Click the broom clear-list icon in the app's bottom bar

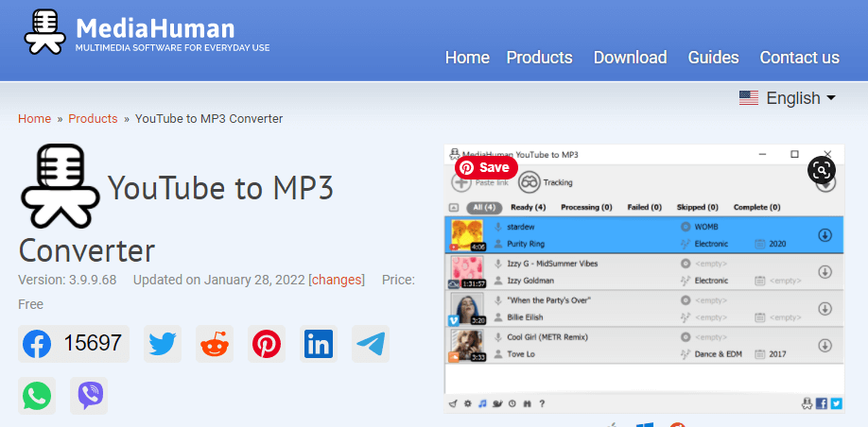click(453, 403)
